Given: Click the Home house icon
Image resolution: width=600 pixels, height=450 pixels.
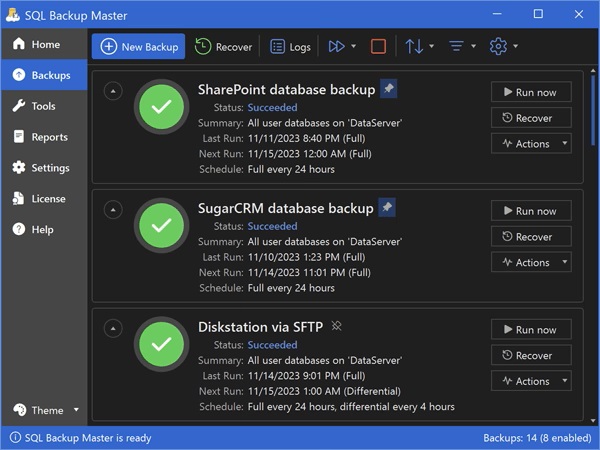Looking at the screenshot, I should (x=19, y=44).
